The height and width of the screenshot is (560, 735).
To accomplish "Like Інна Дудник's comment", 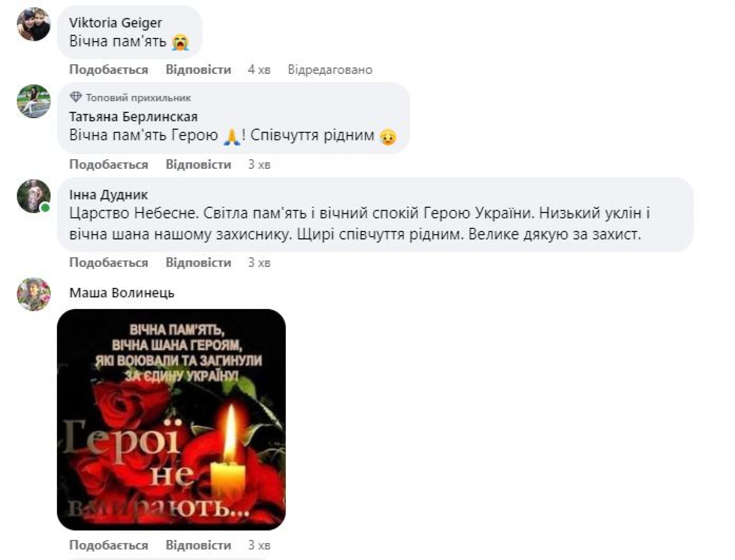I will tap(109, 263).
